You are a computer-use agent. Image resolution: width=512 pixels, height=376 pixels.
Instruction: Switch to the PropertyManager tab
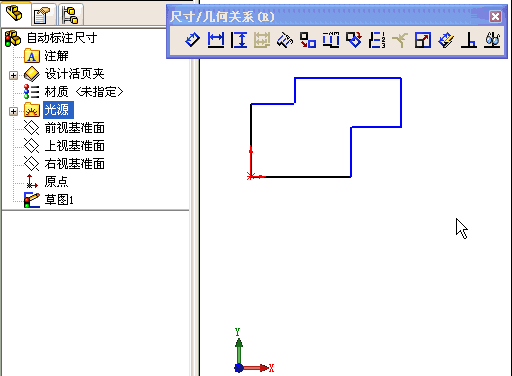click(42, 15)
